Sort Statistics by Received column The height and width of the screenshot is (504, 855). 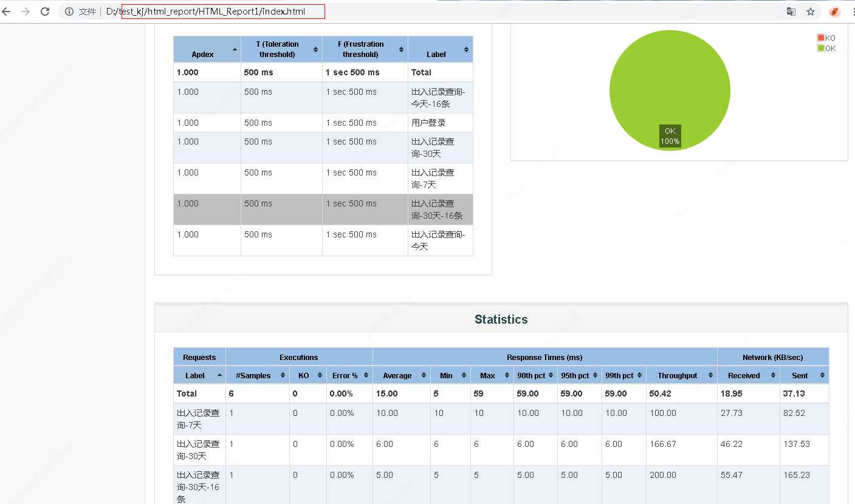(749, 375)
